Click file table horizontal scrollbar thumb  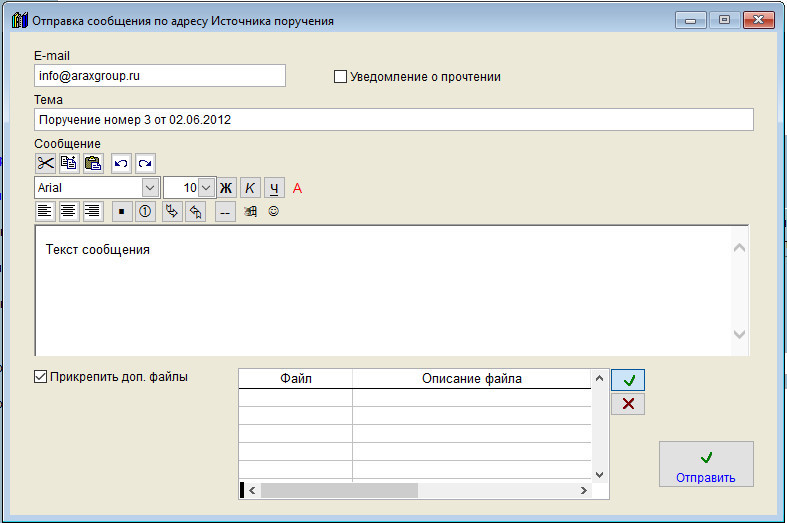[x=339, y=490]
